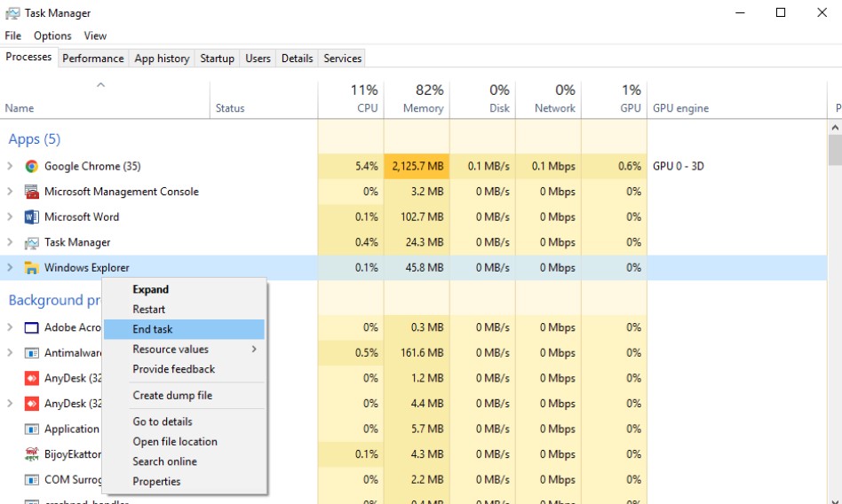The height and width of the screenshot is (504, 842).
Task: Click the Task Manager row icon
Action: [x=32, y=242]
